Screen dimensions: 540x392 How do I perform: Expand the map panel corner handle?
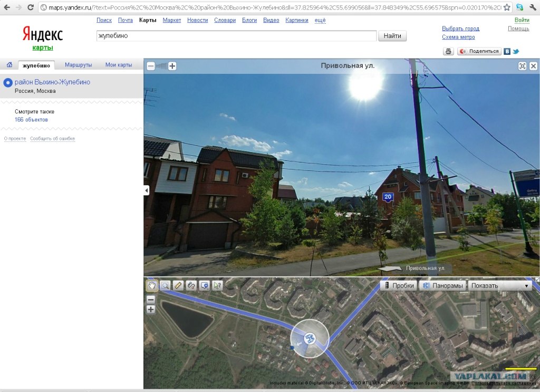tap(537, 280)
